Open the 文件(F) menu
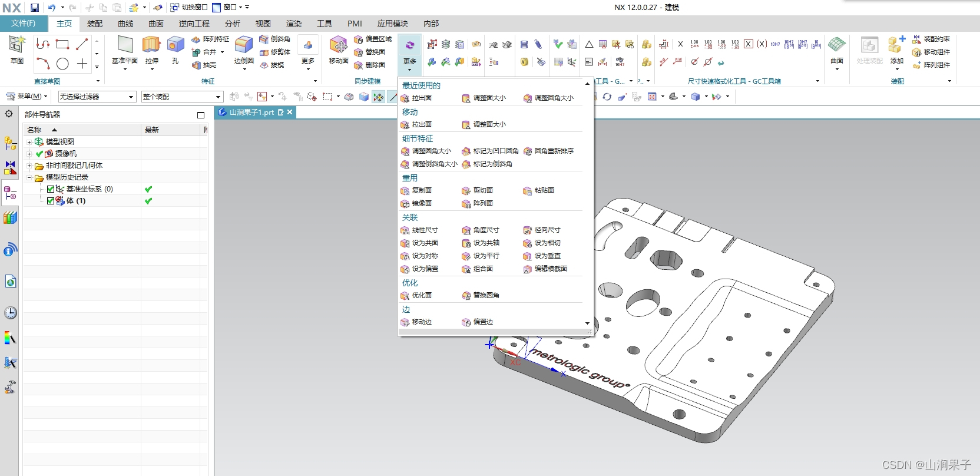This screenshot has height=476, width=980. (x=24, y=24)
